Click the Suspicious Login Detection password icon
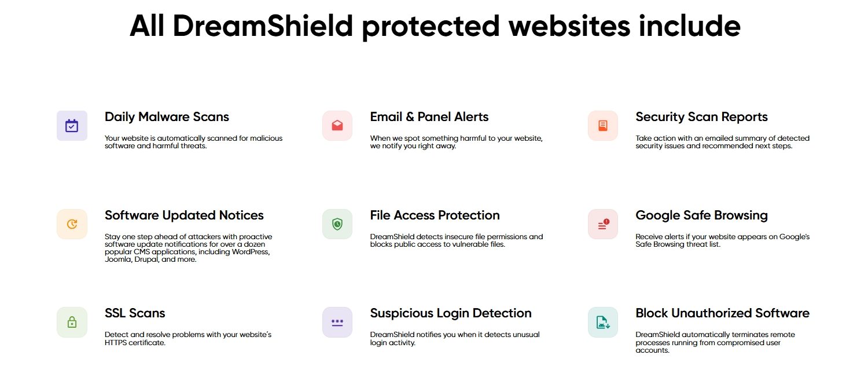The width and height of the screenshot is (868, 377). click(x=337, y=322)
